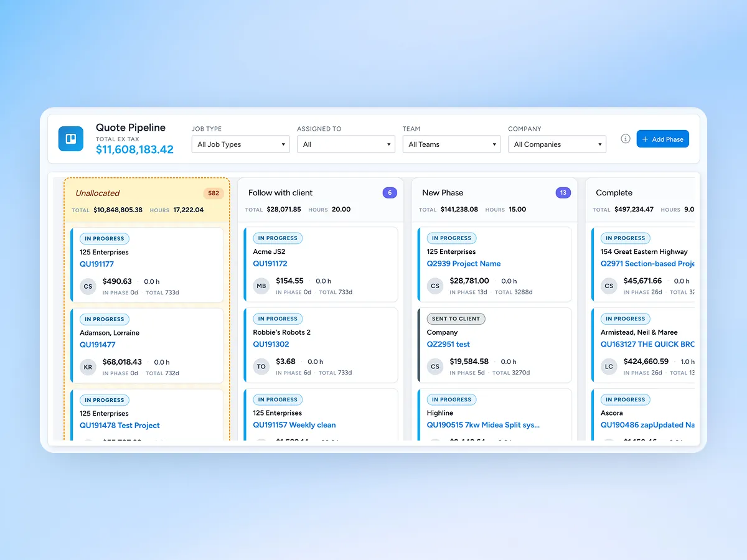Open the Assigned To dropdown
Screen dimensions: 747x560
point(346,144)
